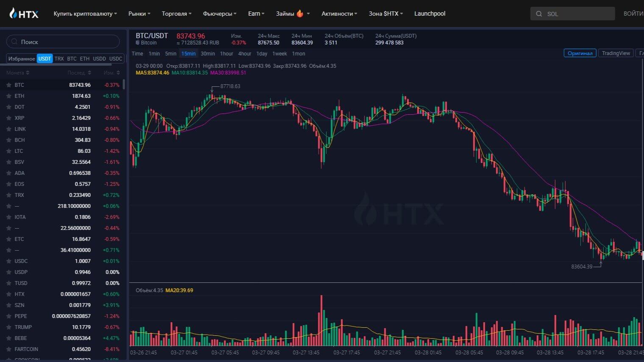Star the ETH pair as favorite
The width and height of the screenshot is (644, 362).
point(8,96)
